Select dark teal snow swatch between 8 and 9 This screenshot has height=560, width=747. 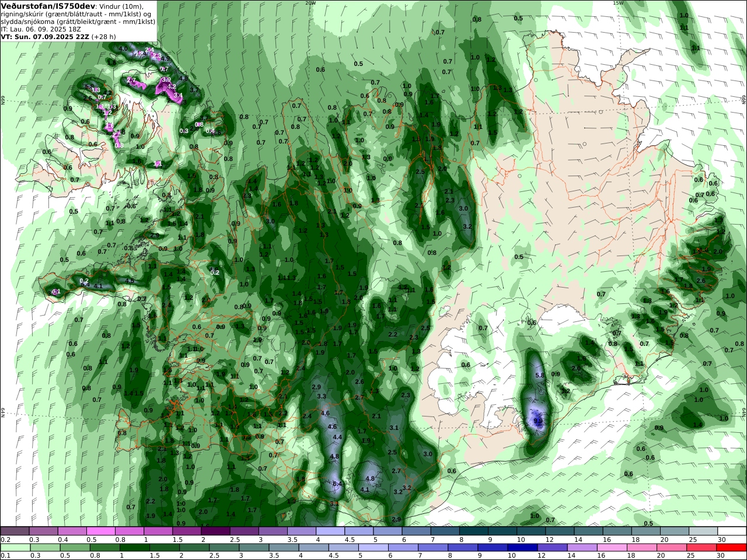(473, 531)
